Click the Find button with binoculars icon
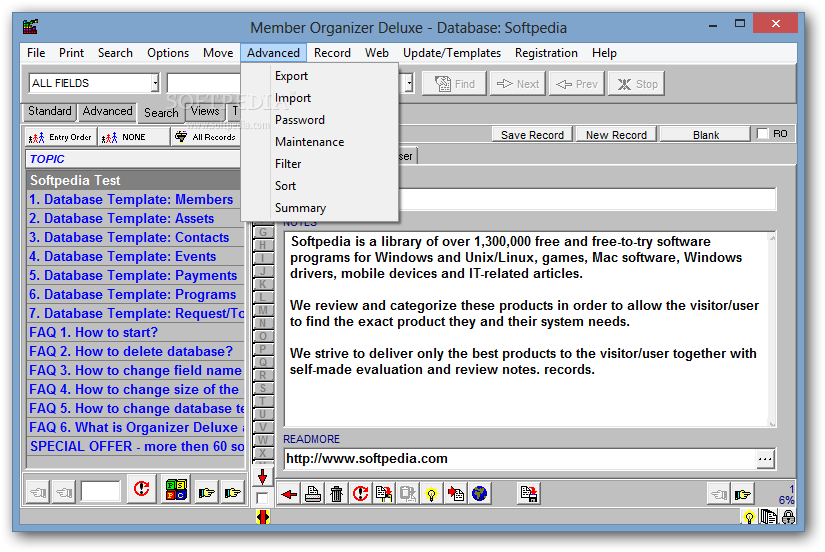 (455, 84)
